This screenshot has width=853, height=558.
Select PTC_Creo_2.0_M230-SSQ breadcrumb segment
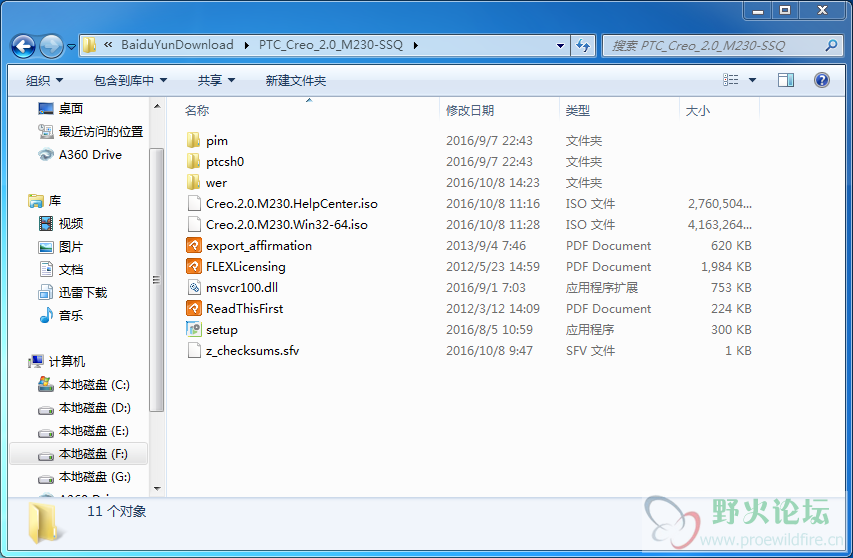click(x=331, y=45)
